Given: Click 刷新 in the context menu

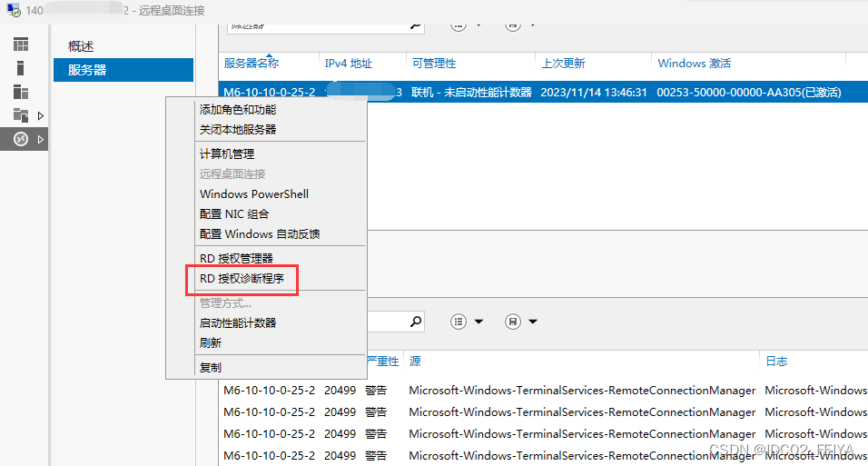Looking at the screenshot, I should pos(211,343).
